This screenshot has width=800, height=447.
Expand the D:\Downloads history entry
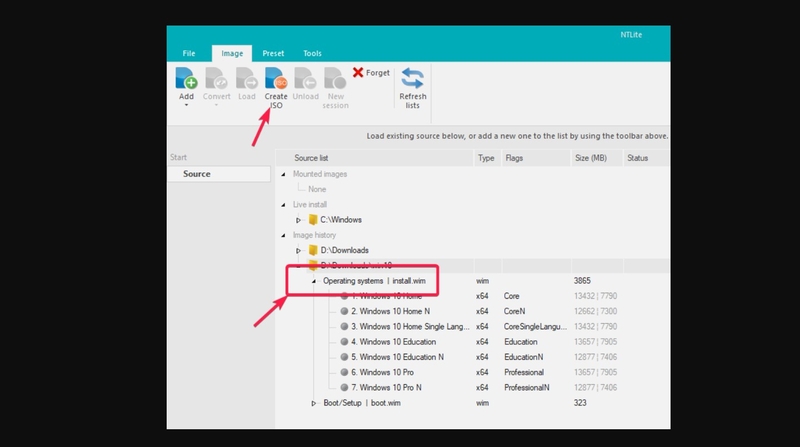(x=298, y=251)
